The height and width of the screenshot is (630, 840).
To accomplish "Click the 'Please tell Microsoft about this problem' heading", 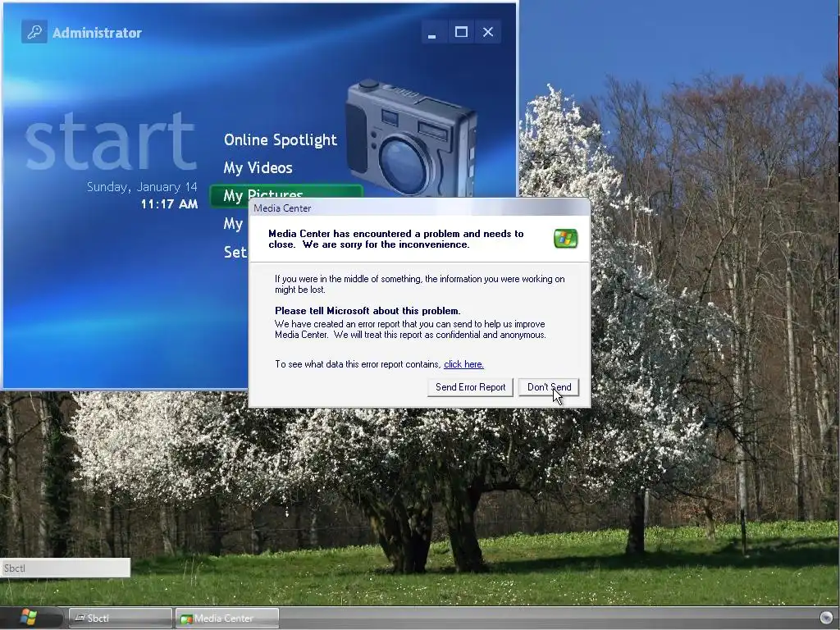I will [367, 311].
